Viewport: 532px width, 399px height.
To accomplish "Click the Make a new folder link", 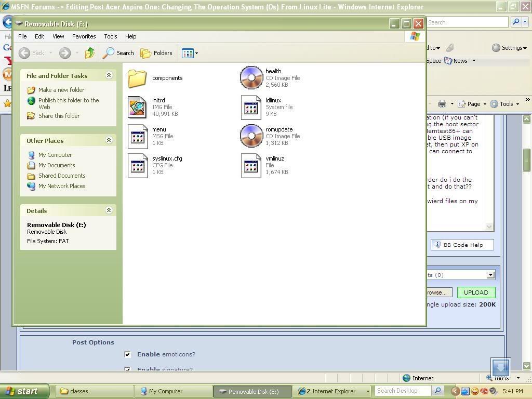I will (61, 89).
